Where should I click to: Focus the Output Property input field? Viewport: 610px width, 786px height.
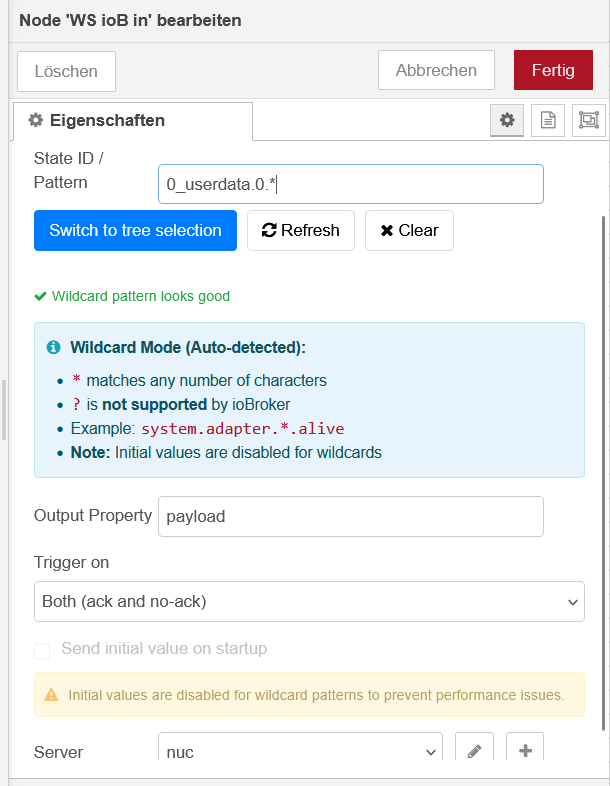pyautogui.click(x=350, y=516)
